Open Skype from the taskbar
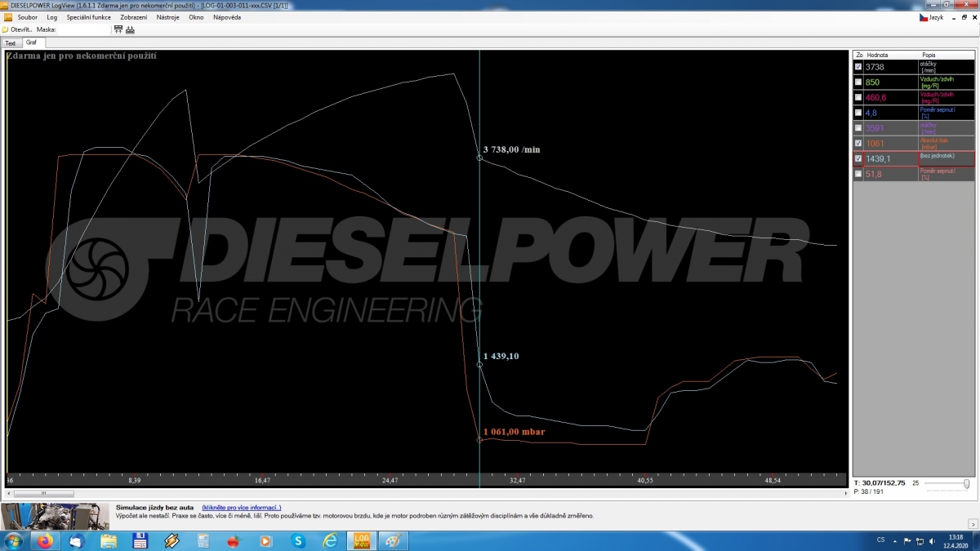The width and height of the screenshot is (980, 551). (298, 540)
